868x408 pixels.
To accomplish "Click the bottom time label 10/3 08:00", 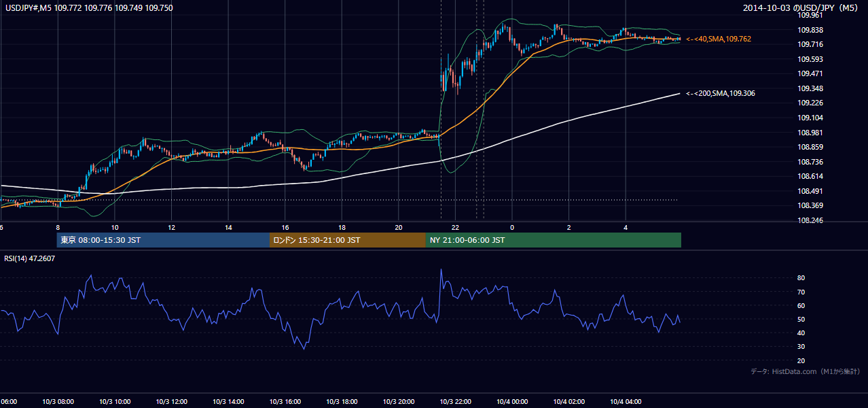I will (x=57, y=402).
